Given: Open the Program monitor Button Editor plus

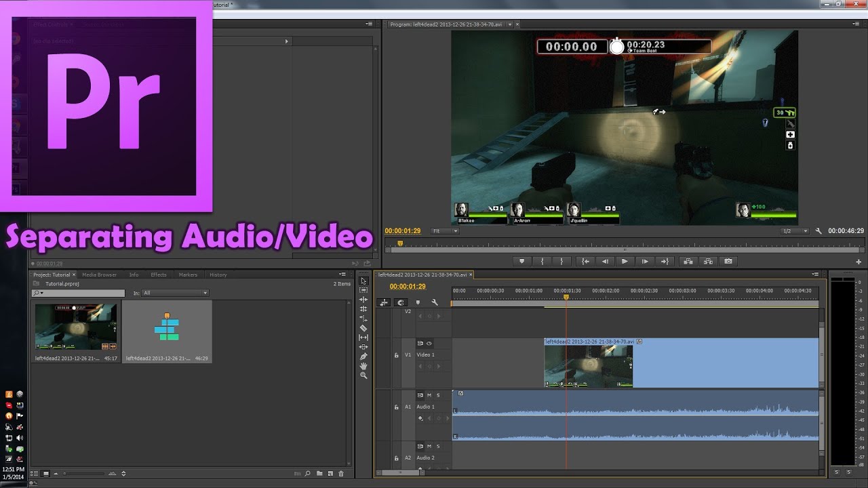Looking at the screenshot, I should 859,262.
